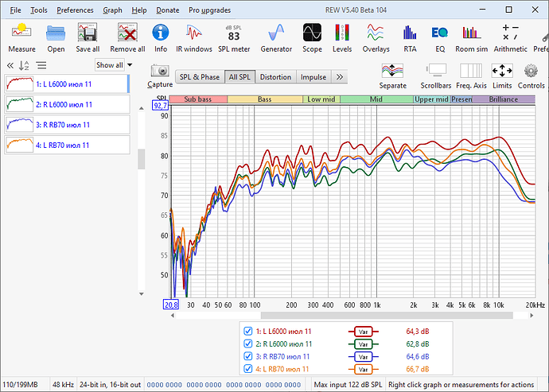Switch to the Distortion tab
Image resolution: width=549 pixels, height=392 pixels.
(275, 77)
